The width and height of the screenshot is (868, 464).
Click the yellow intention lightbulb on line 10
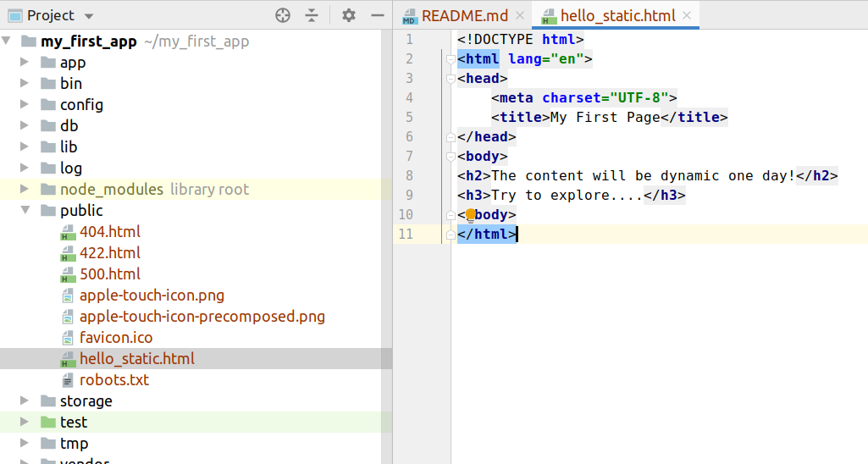pos(471,215)
